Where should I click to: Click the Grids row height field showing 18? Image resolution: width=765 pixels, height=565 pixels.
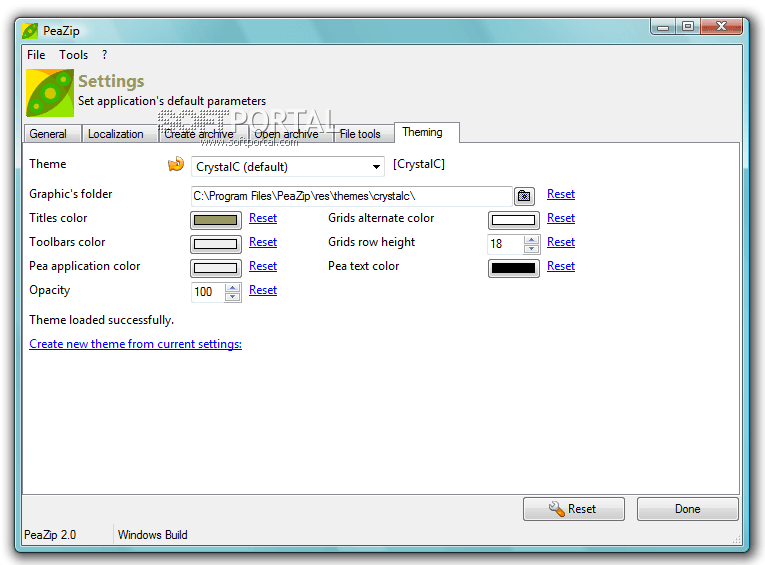pyautogui.click(x=505, y=244)
